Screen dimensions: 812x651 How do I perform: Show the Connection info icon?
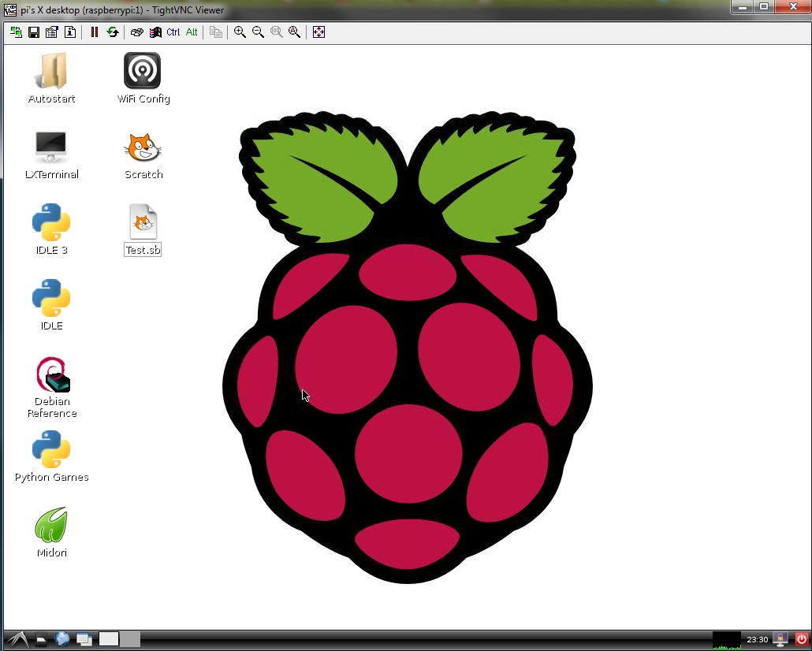[70, 32]
